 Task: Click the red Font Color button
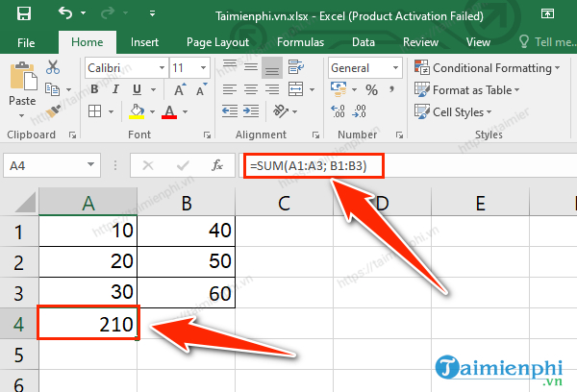point(169,111)
